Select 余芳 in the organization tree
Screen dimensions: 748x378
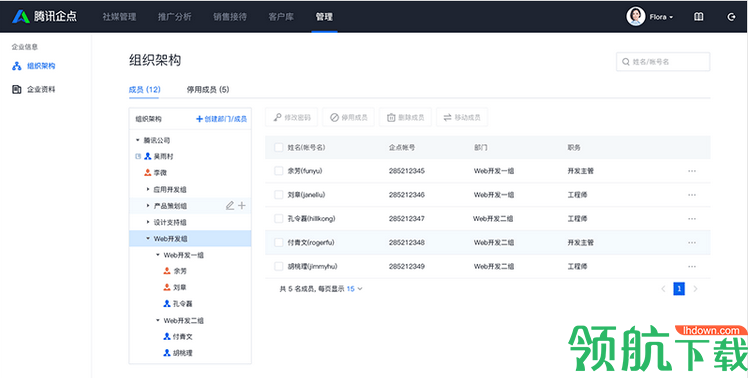click(175, 271)
